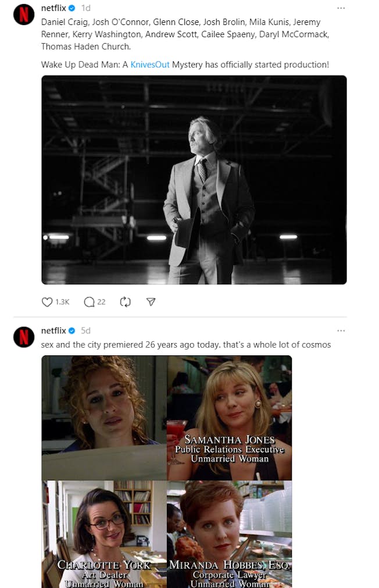The width and height of the screenshot is (379, 588).
Task: Click the Samantha Jones image
Action: [229, 418]
